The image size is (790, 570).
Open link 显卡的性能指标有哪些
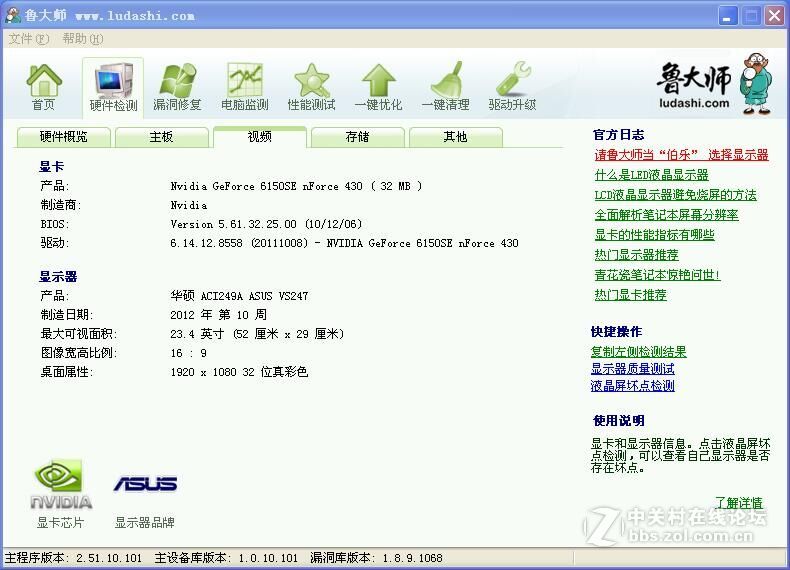click(x=654, y=235)
